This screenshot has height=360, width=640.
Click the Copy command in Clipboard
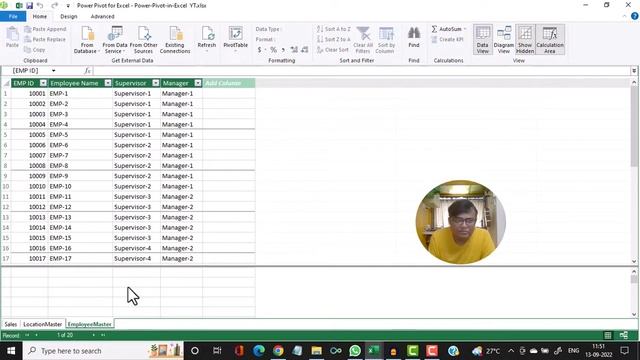35,49
